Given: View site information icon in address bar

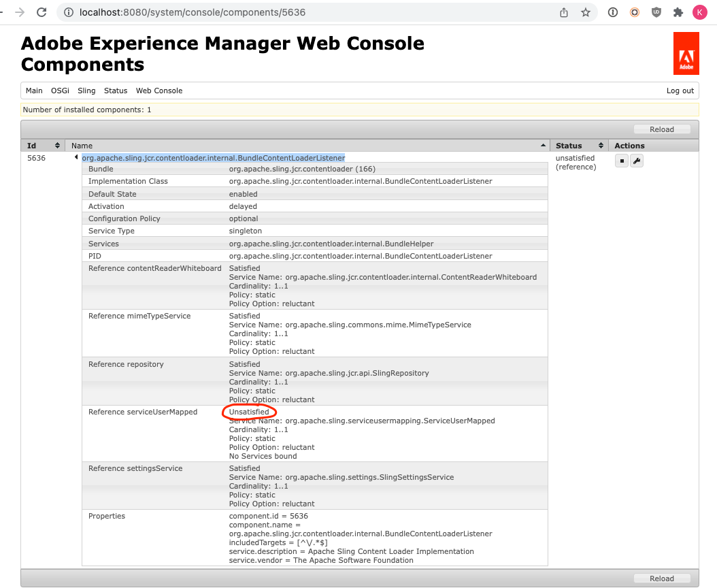Looking at the screenshot, I should pos(69,12).
